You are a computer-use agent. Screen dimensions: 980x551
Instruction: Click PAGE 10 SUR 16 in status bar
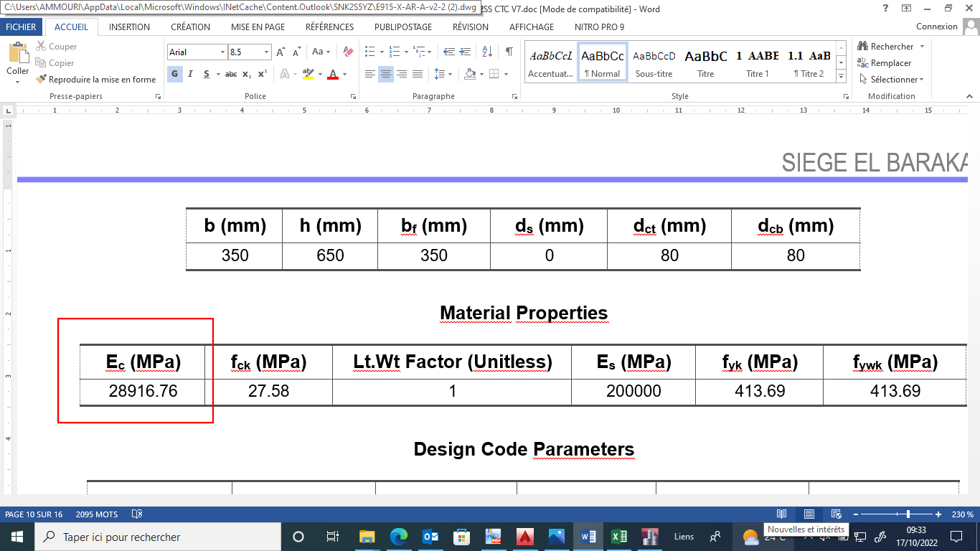(34, 514)
